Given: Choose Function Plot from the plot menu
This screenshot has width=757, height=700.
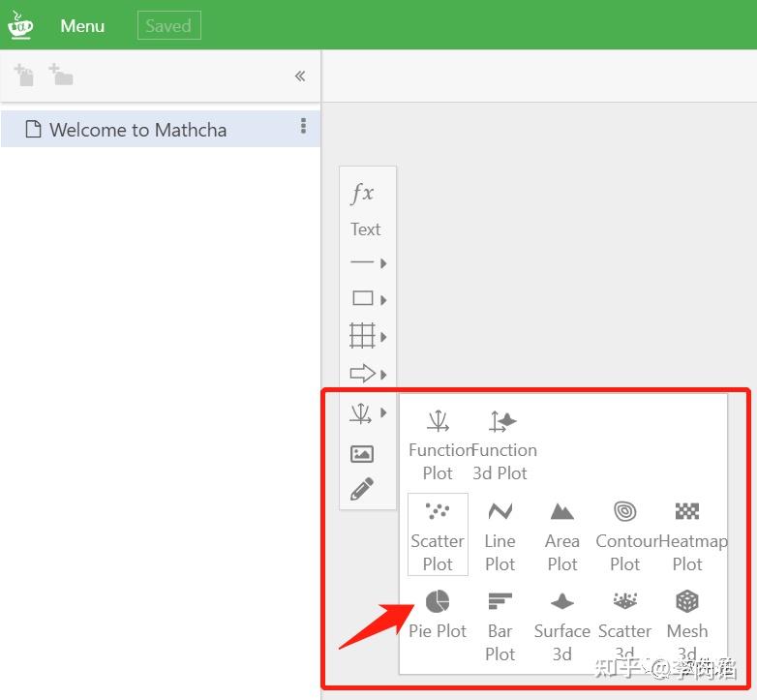Looking at the screenshot, I should click(438, 445).
